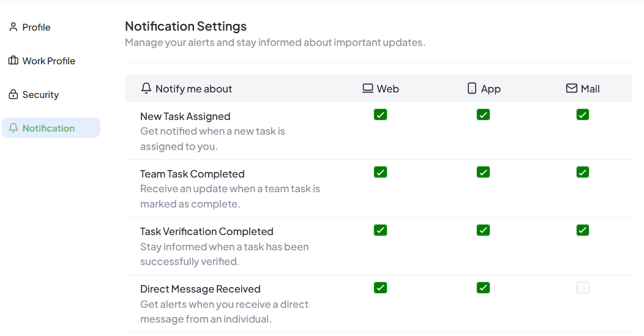Viewport: 644px width, 336px height.
Task: Uncheck Mail for New Task Assigned
Action: 582,114
